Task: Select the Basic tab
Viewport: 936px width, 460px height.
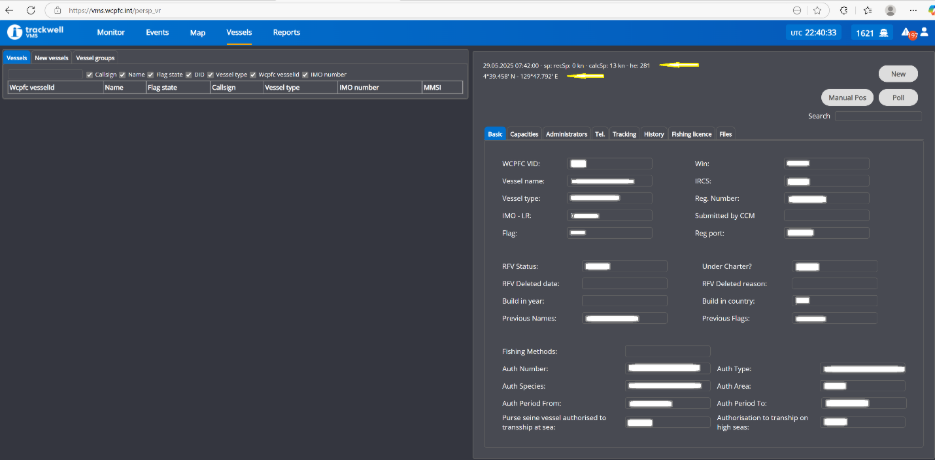Action: pos(495,134)
